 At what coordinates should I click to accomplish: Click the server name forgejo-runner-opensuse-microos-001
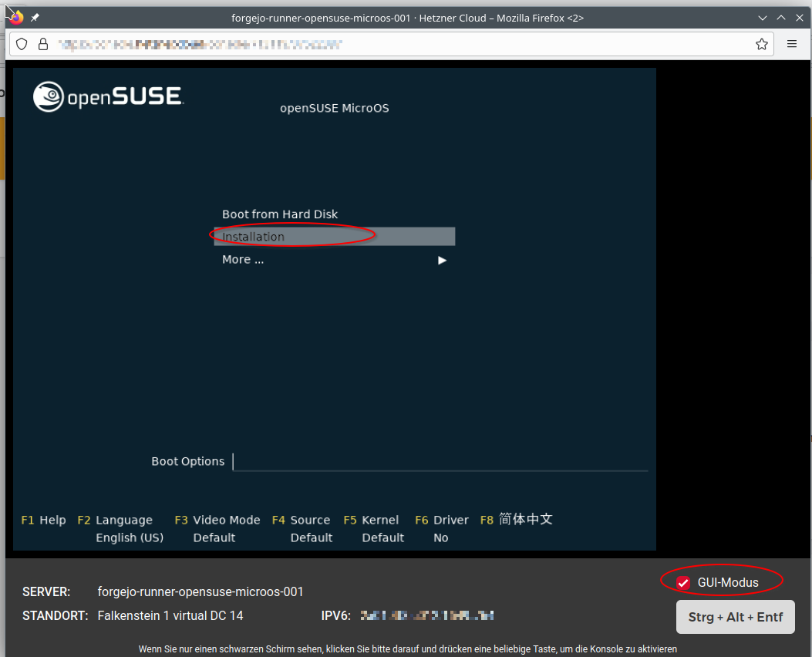click(x=200, y=591)
